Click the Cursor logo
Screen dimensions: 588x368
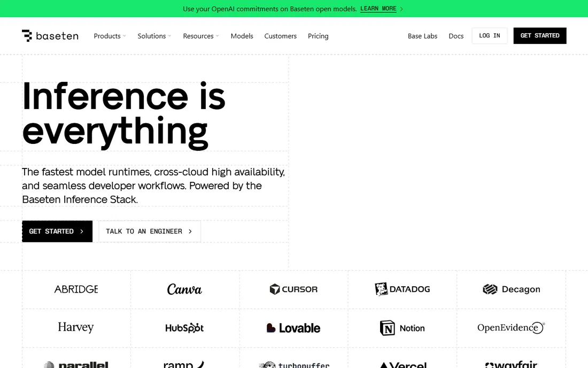[x=293, y=289]
